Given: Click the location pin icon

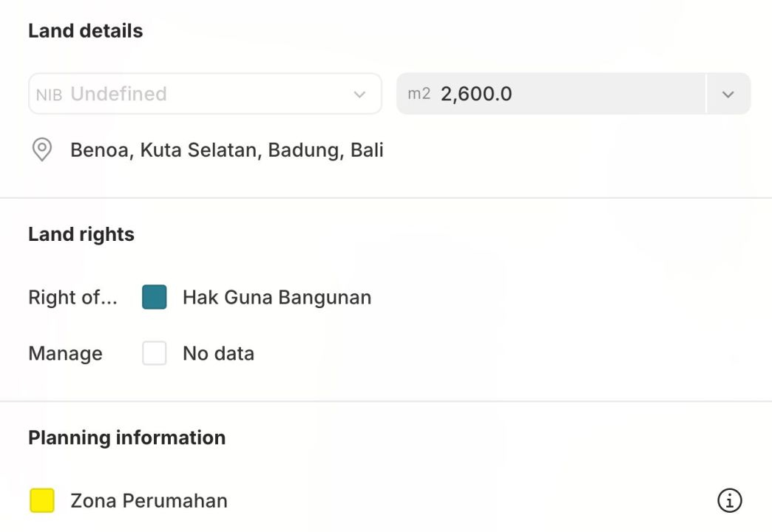Looking at the screenshot, I should pos(42,150).
